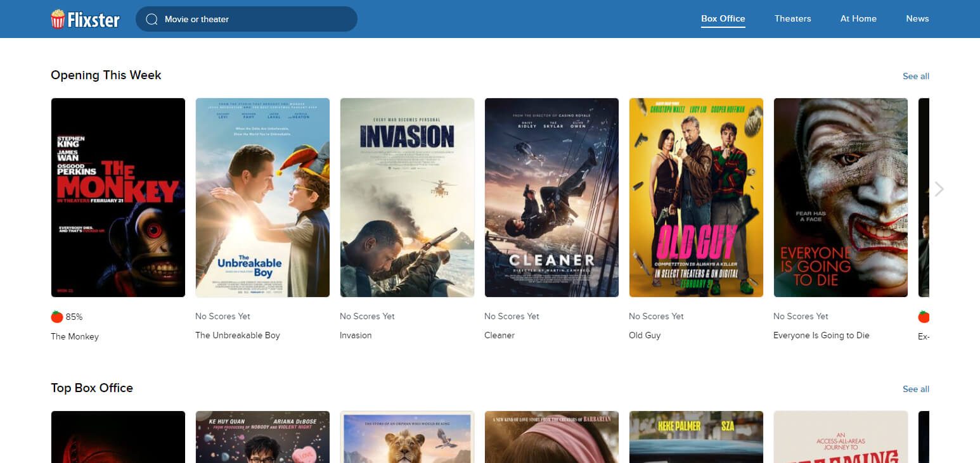This screenshot has width=980, height=463.
Task: Click the Top Box Office heading
Action: click(92, 388)
